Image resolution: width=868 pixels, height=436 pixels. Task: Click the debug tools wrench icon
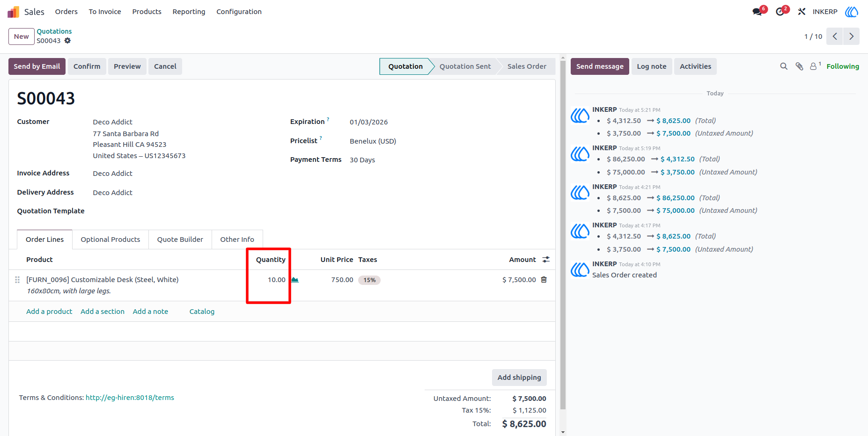click(802, 12)
